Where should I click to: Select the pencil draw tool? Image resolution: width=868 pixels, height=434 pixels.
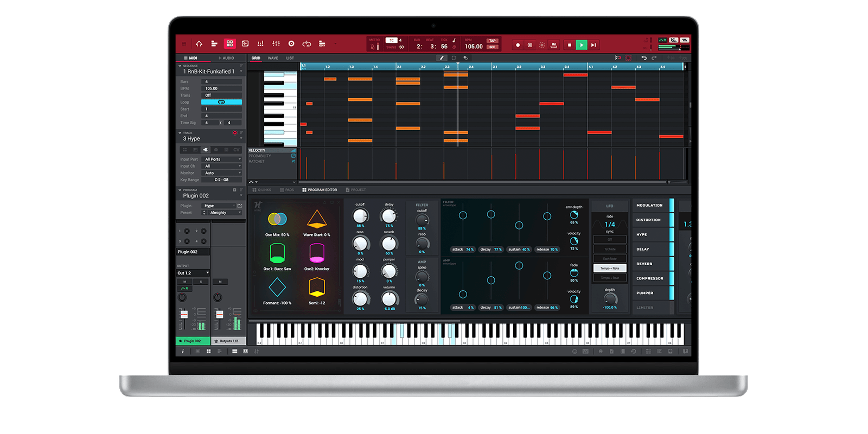[x=442, y=58]
